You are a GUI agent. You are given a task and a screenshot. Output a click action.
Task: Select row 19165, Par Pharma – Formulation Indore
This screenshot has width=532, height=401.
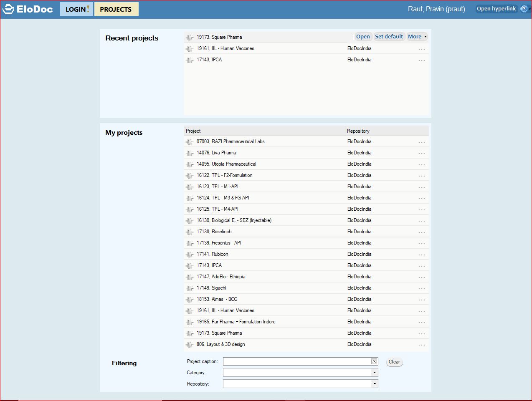(306, 322)
